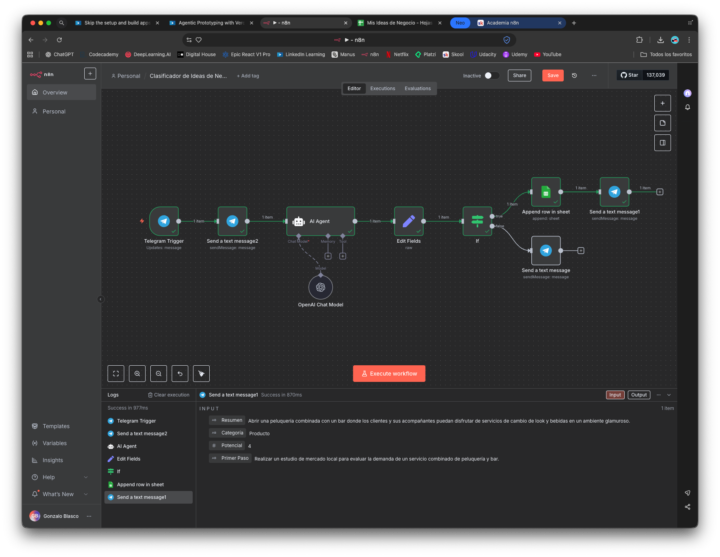This screenshot has width=720, height=557.
Task: Open the OpenAI Chat Model node
Action: pyautogui.click(x=321, y=287)
